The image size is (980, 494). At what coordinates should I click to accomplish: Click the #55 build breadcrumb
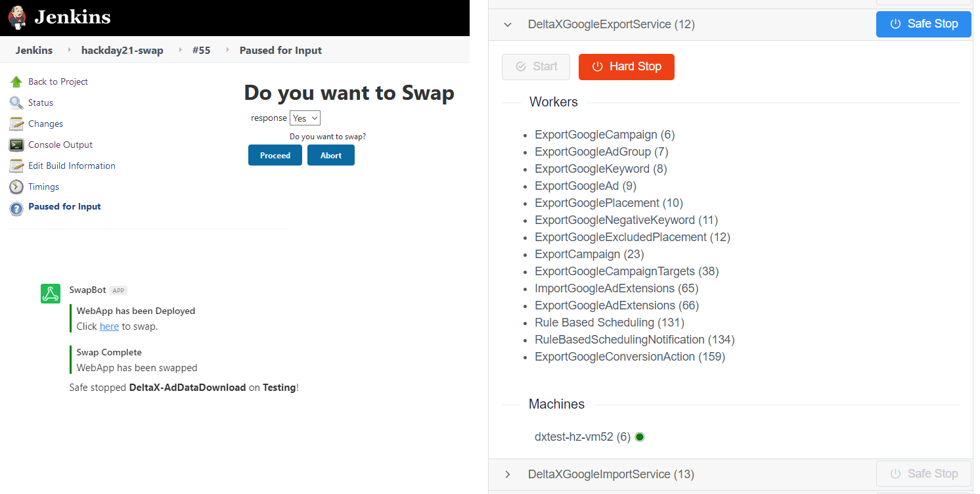[202, 50]
